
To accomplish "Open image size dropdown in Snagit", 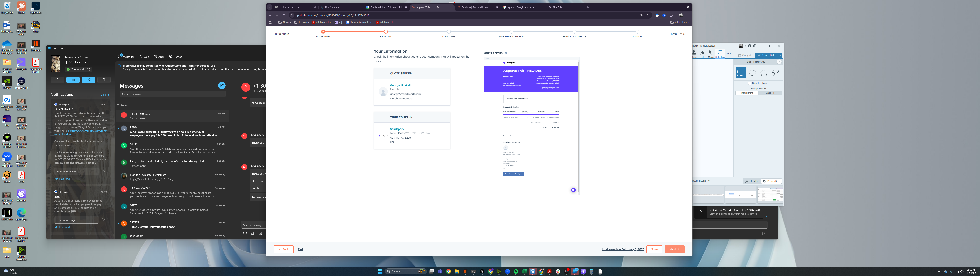I will pyautogui.click(x=709, y=181).
